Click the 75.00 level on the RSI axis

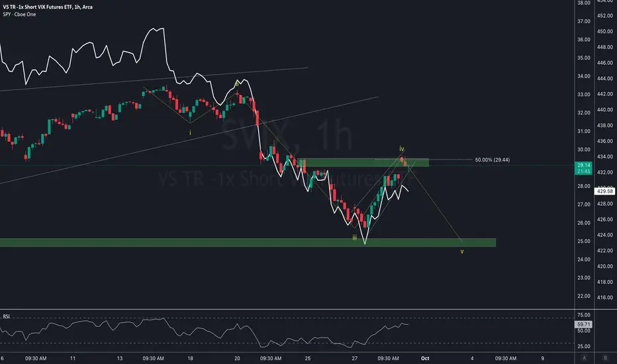pyautogui.click(x=583, y=315)
